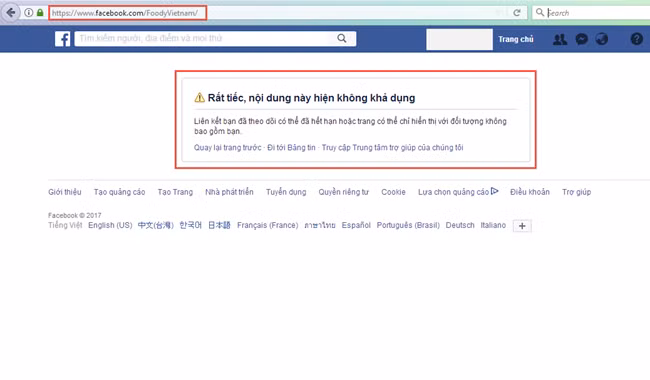Open the Trợ giúp footer link
The image size is (650, 380).
pos(577,192)
